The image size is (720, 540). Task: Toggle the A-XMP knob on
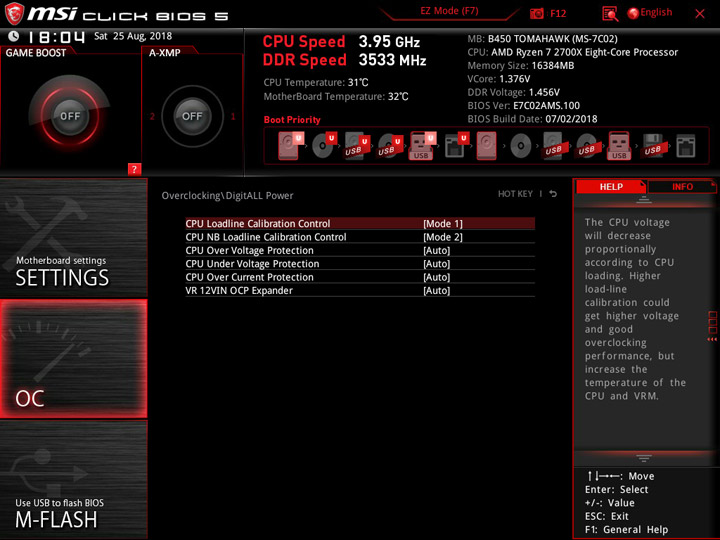pyautogui.click(x=192, y=116)
